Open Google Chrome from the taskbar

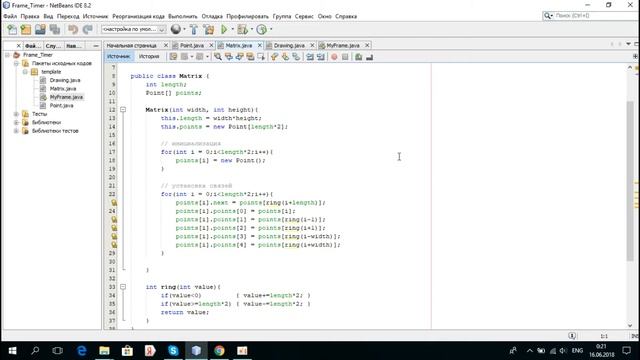tap(219, 351)
